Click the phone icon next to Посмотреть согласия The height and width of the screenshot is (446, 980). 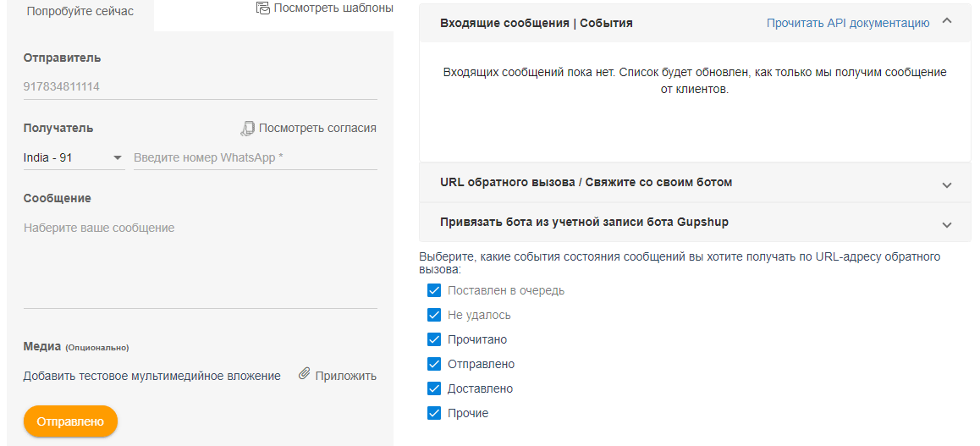coord(247,129)
